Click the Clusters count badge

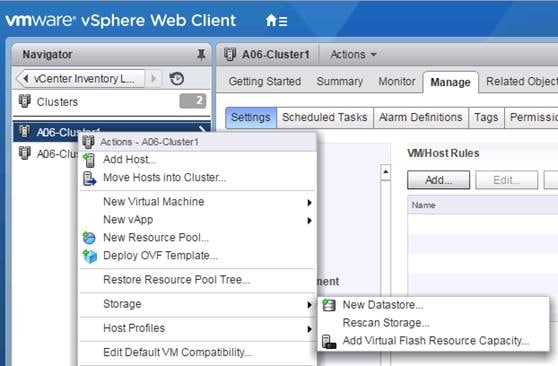(x=193, y=101)
